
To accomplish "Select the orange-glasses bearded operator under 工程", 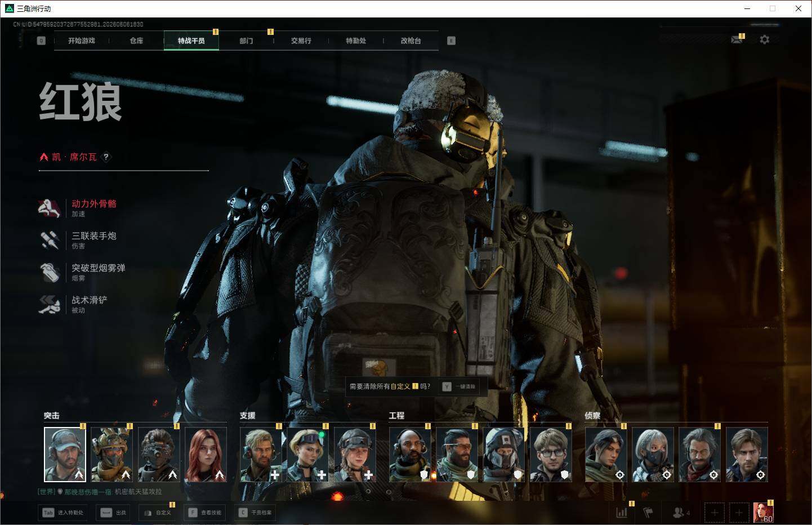I will click(x=457, y=455).
